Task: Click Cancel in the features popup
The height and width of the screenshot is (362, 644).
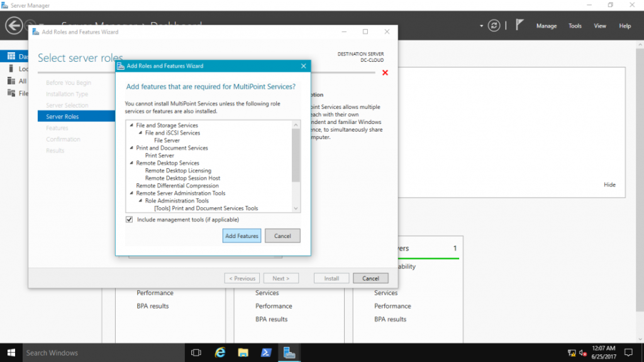Action: 282,235
